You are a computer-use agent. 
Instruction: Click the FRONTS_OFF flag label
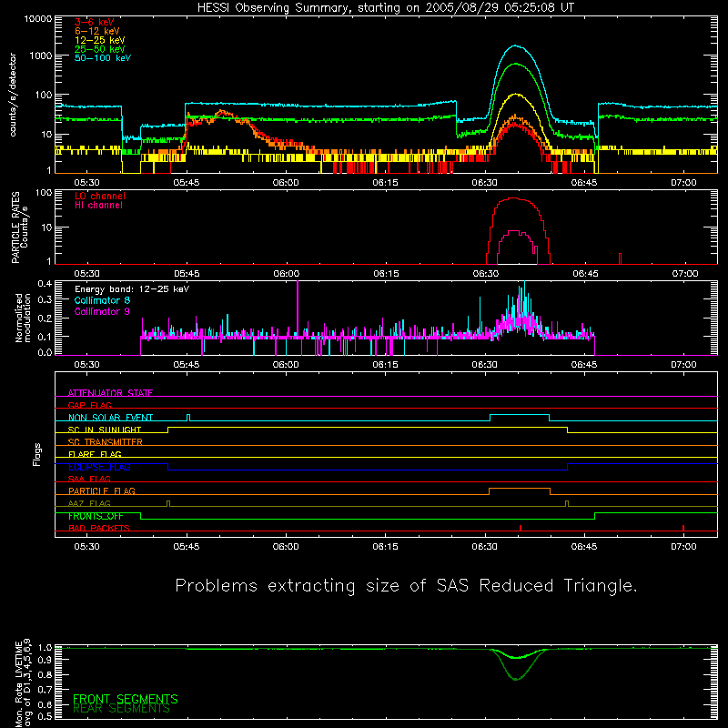click(96, 516)
